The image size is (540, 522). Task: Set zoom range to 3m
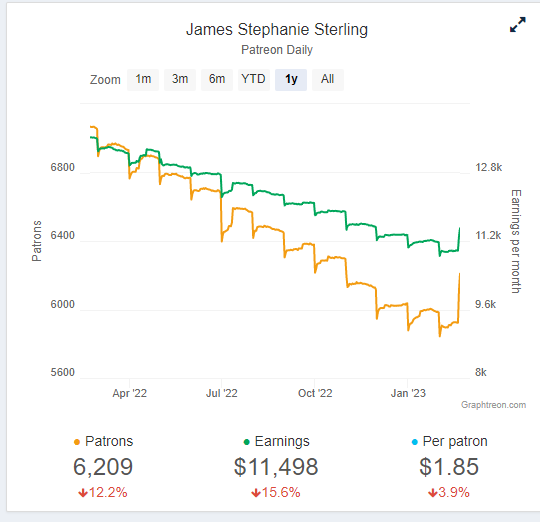(180, 80)
